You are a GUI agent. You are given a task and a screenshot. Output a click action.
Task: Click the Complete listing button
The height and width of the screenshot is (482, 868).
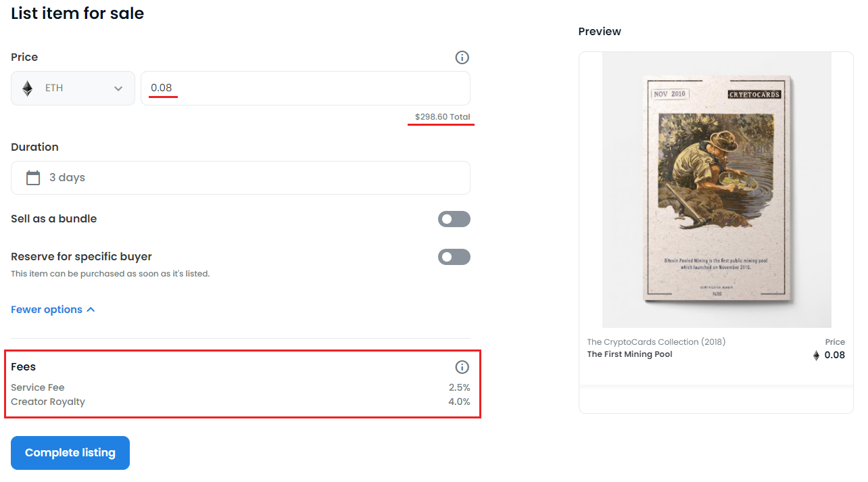click(x=70, y=452)
